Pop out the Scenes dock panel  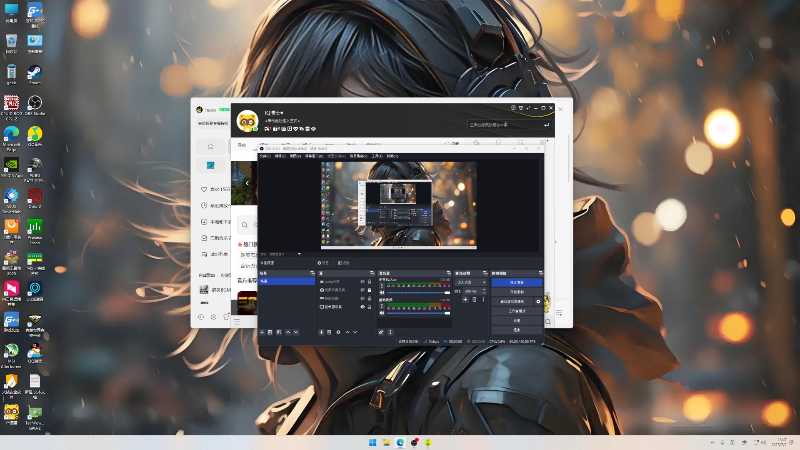[312, 273]
